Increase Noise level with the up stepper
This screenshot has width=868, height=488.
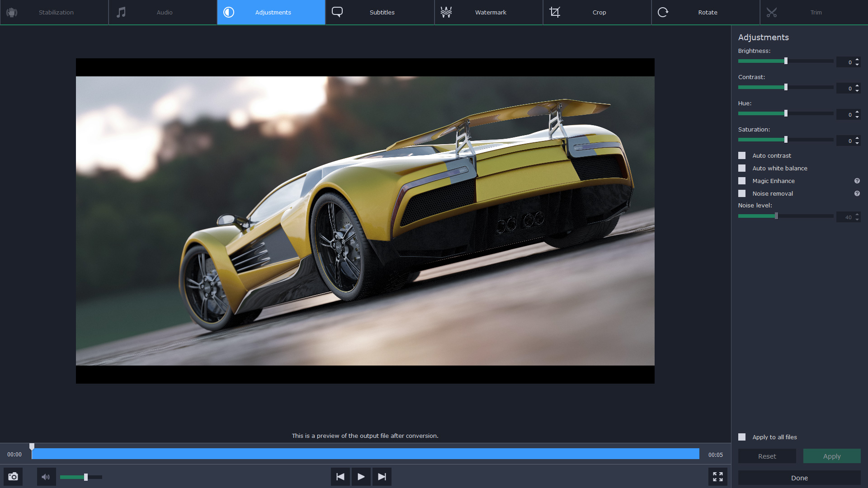[x=857, y=215]
